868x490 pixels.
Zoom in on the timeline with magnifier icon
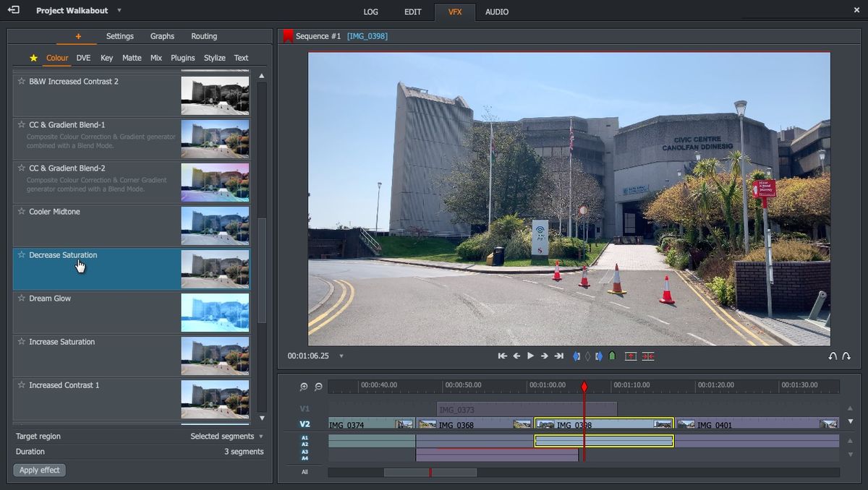tap(305, 386)
